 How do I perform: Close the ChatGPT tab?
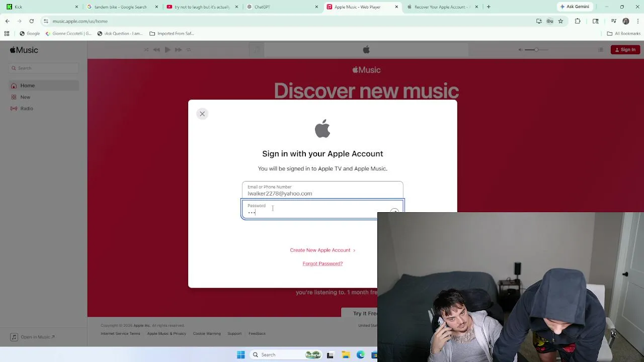pos(316,7)
